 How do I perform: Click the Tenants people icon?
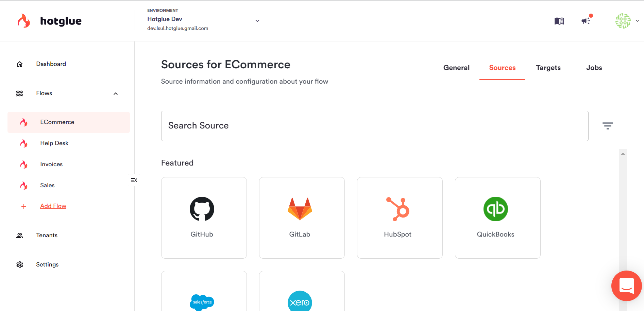coord(20,236)
